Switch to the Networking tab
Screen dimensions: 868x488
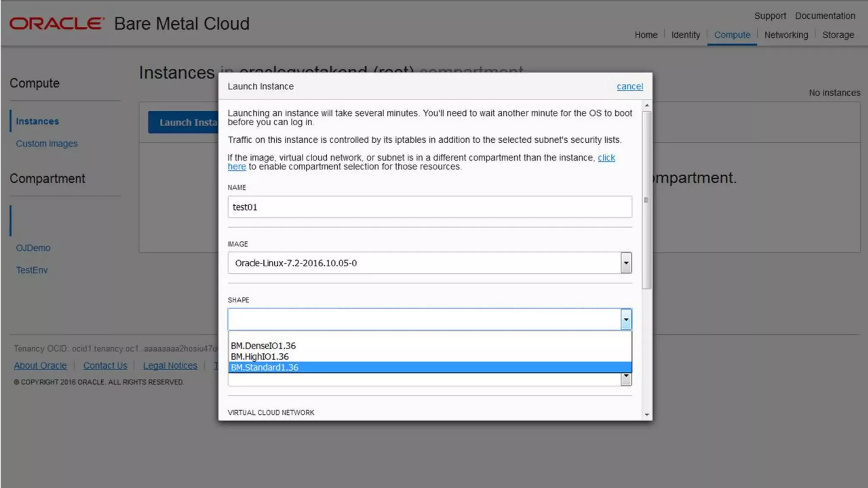point(786,35)
